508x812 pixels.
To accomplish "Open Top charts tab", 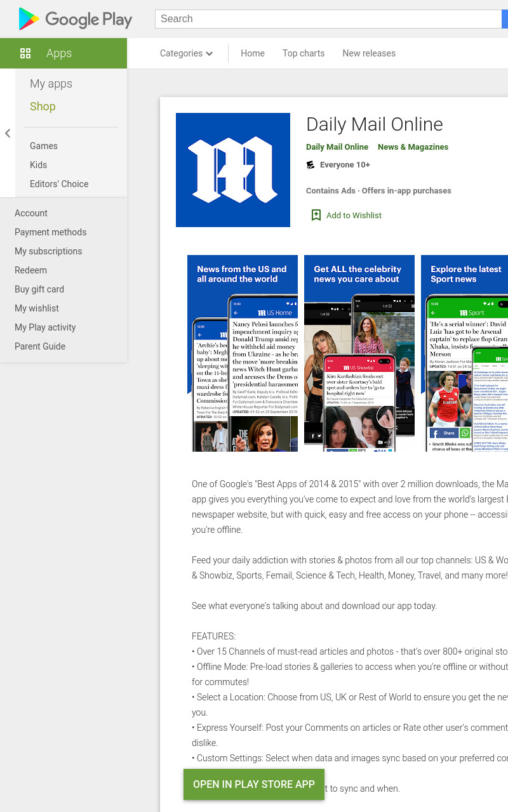I will (x=304, y=53).
